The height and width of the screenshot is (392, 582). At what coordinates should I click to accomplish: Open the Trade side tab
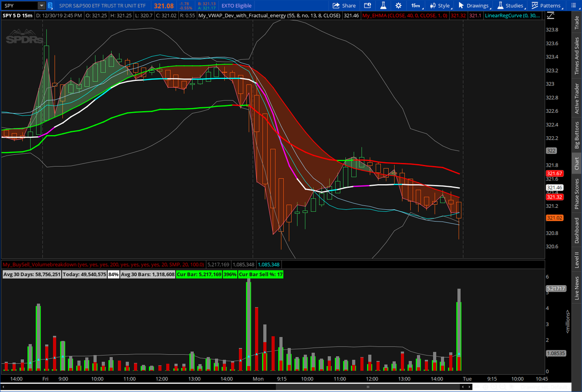[577, 23]
